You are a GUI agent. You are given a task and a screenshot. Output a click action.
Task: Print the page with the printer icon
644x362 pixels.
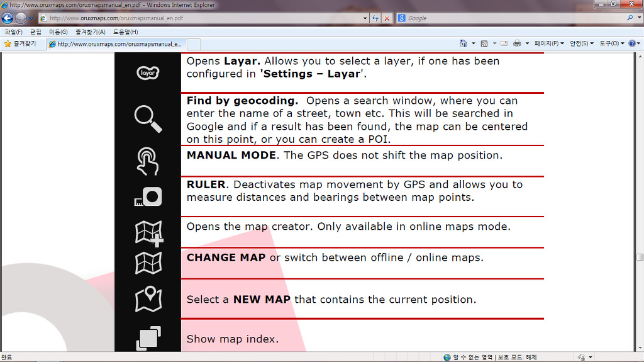point(517,43)
